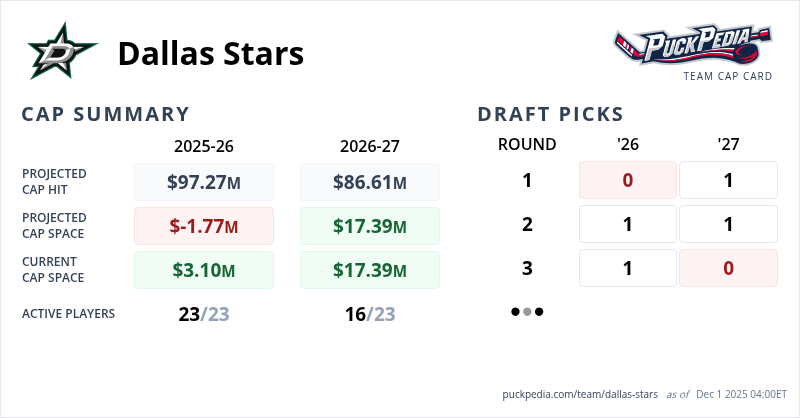Click 2026-27 current cap space $17.39M
This screenshot has width=800, height=418.
point(370,270)
